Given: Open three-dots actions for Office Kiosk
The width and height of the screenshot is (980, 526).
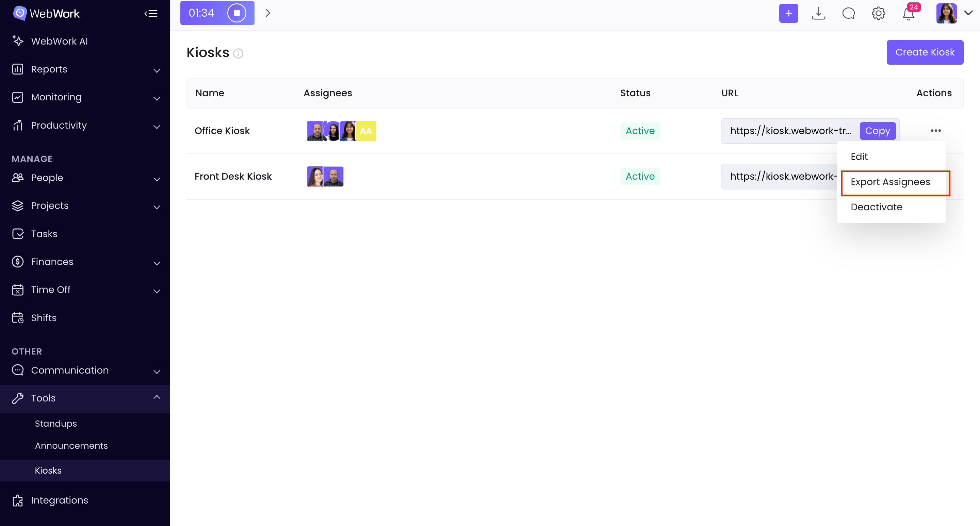Looking at the screenshot, I should click(x=935, y=130).
